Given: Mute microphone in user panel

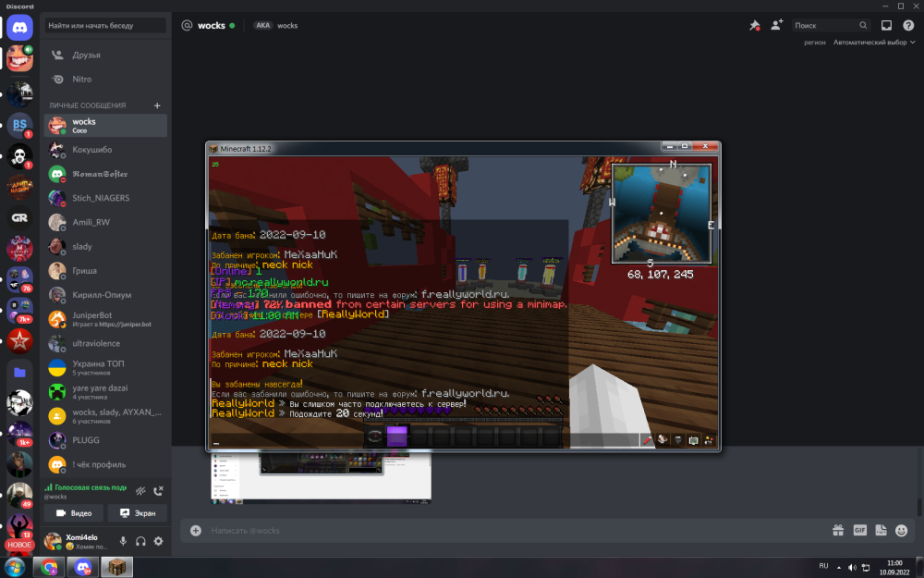Looking at the screenshot, I should click(123, 541).
